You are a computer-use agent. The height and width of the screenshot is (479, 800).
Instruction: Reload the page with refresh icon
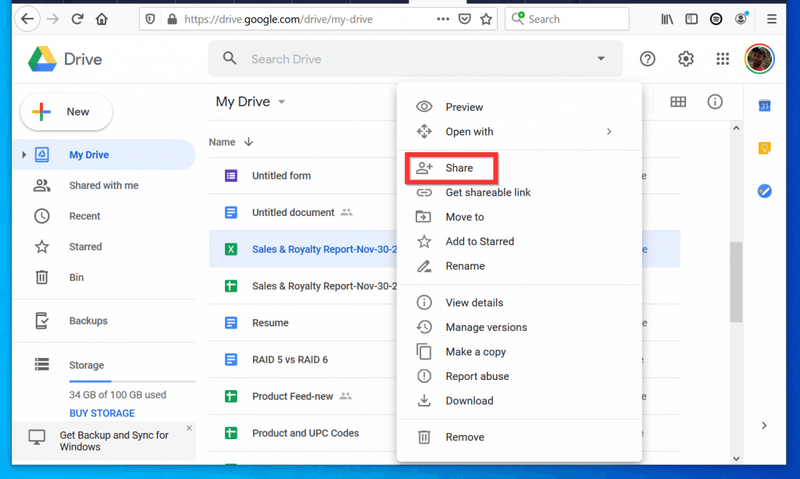click(x=77, y=19)
